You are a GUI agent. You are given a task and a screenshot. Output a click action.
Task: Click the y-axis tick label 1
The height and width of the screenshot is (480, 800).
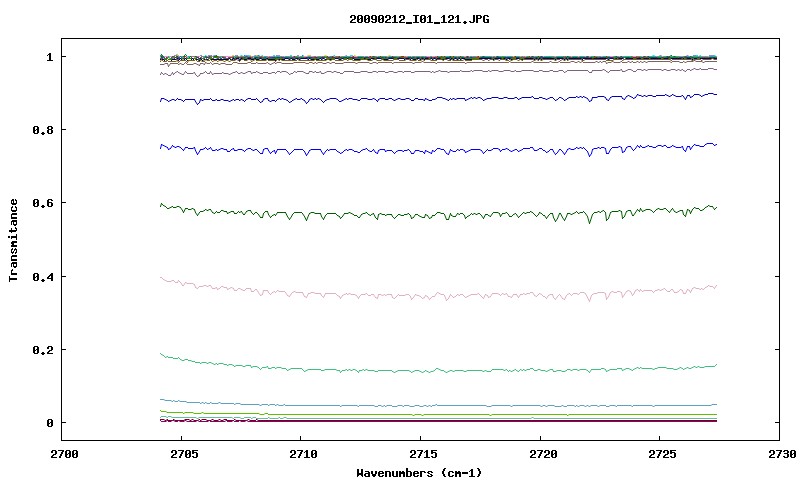point(49,57)
